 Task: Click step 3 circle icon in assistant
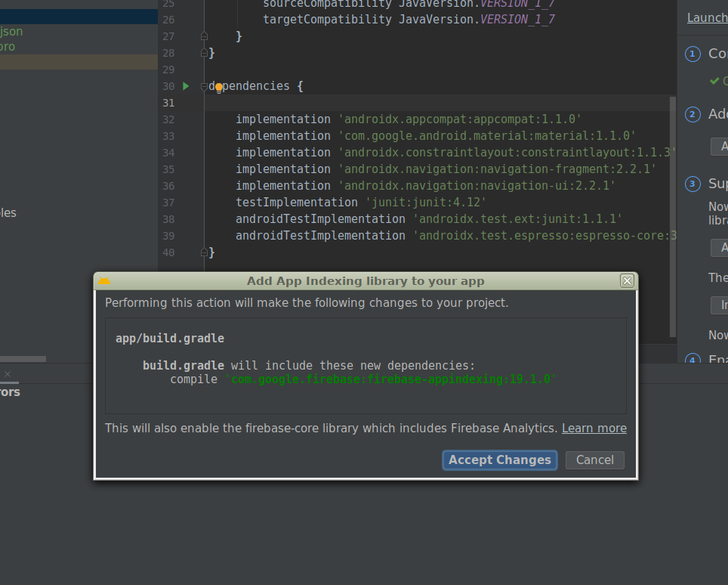pos(693,184)
